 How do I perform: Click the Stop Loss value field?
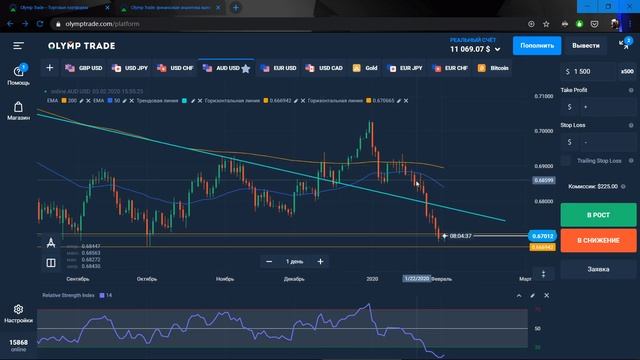click(x=608, y=142)
